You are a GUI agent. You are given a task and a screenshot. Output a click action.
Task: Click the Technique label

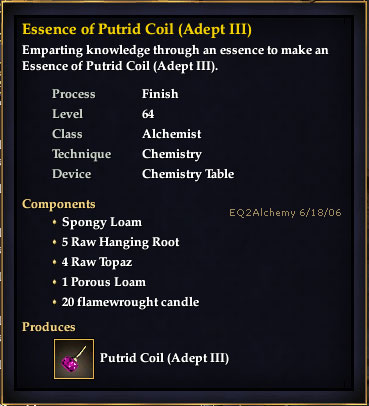click(82, 154)
